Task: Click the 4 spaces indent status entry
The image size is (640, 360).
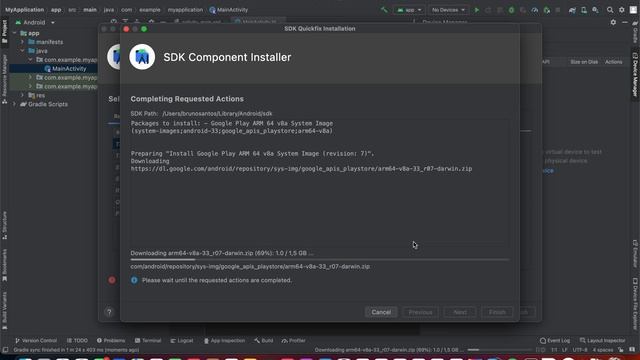Action: [603, 350]
